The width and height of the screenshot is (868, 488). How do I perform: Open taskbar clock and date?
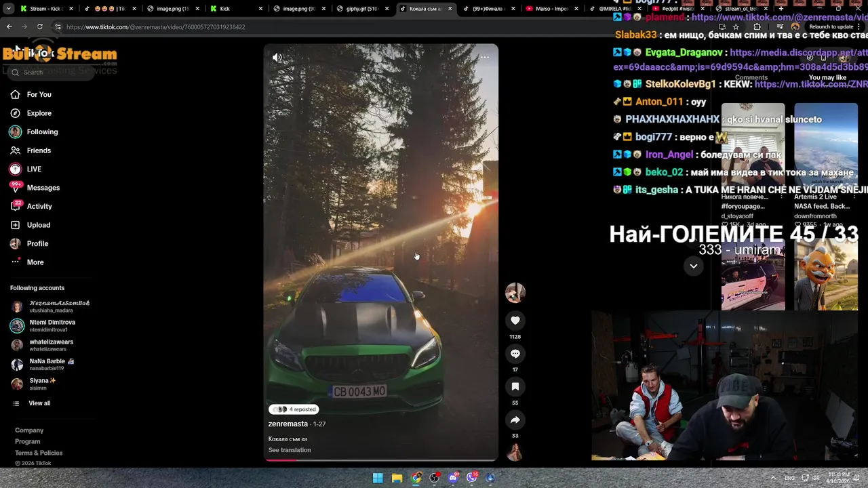(839, 478)
